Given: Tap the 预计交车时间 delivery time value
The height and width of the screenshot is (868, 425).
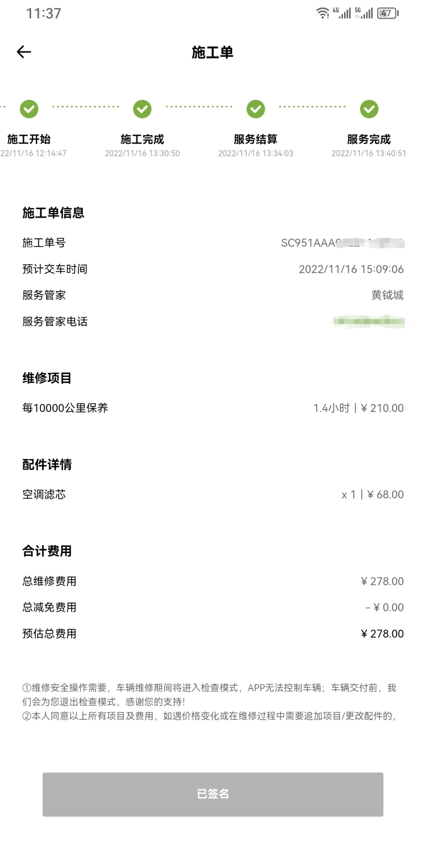Looking at the screenshot, I should click(351, 269).
